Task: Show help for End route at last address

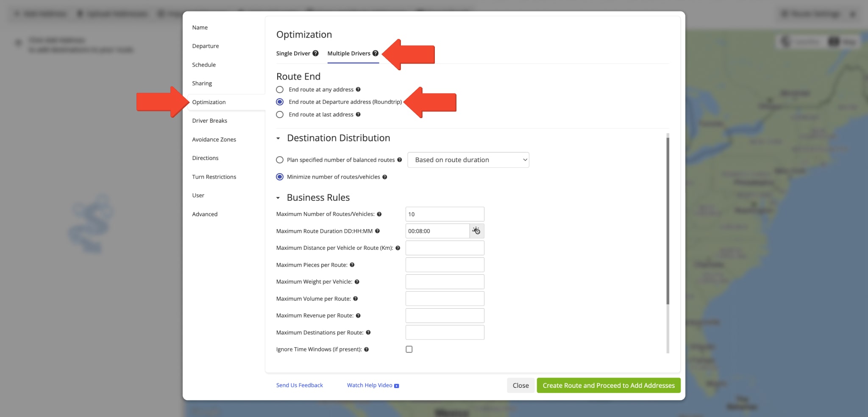Action: click(358, 114)
